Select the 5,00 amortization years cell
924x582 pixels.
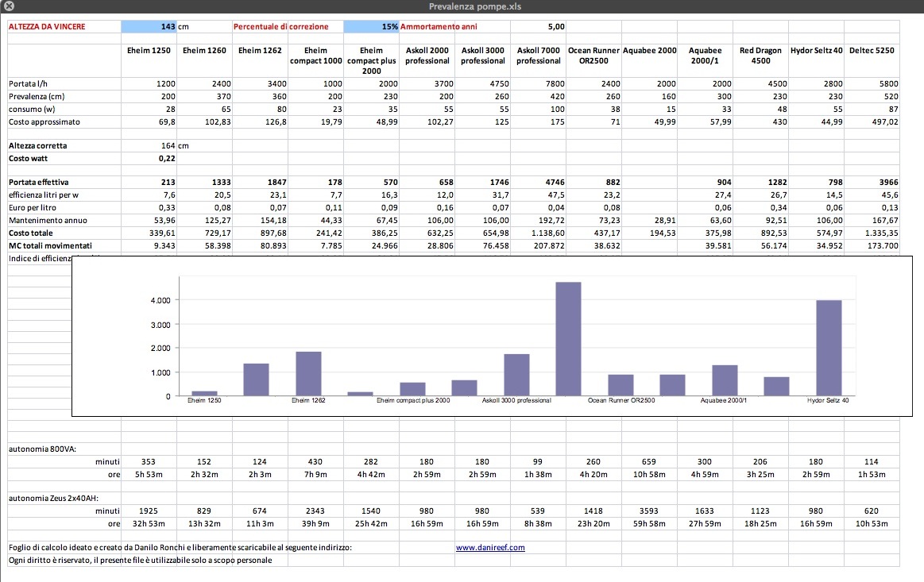coord(538,26)
